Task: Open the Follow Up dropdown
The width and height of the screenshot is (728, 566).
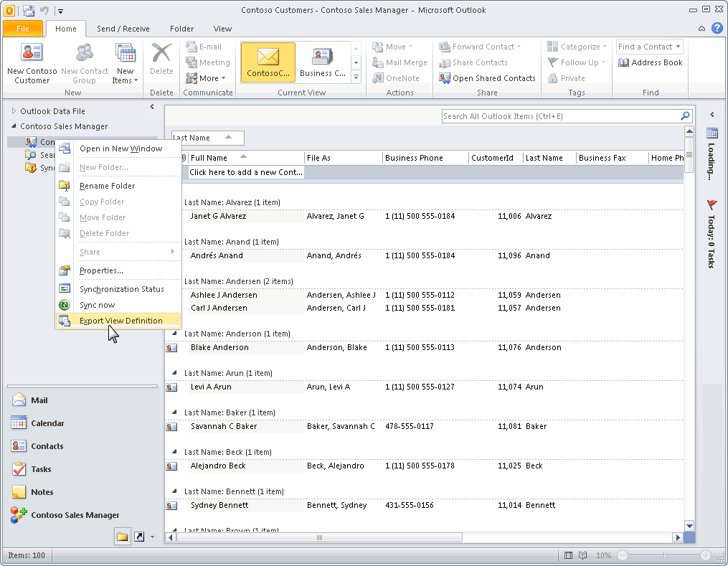Action: click(577, 62)
